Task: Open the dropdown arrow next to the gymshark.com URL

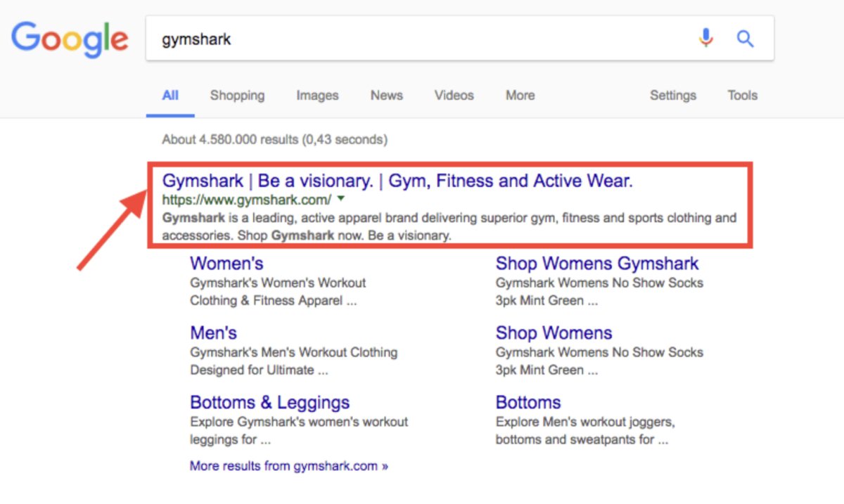Action: [340, 199]
